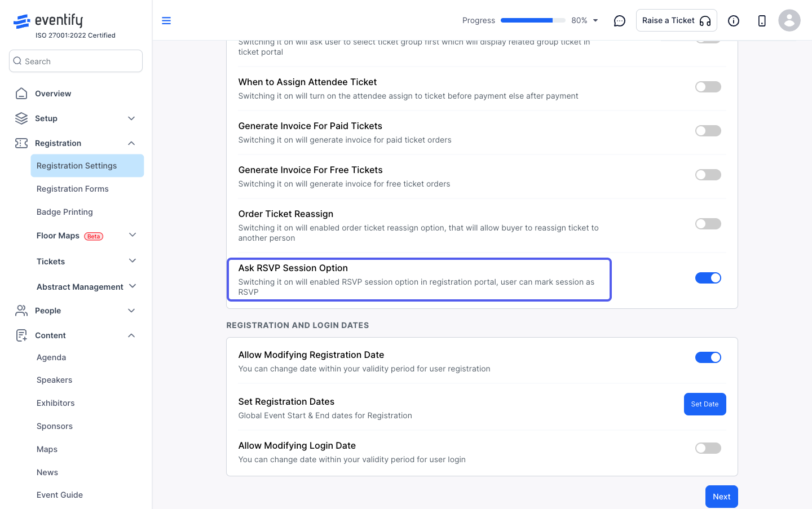The image size is (812, 509).
Task: Click the Setup layers icon
Action: (21, 118)
